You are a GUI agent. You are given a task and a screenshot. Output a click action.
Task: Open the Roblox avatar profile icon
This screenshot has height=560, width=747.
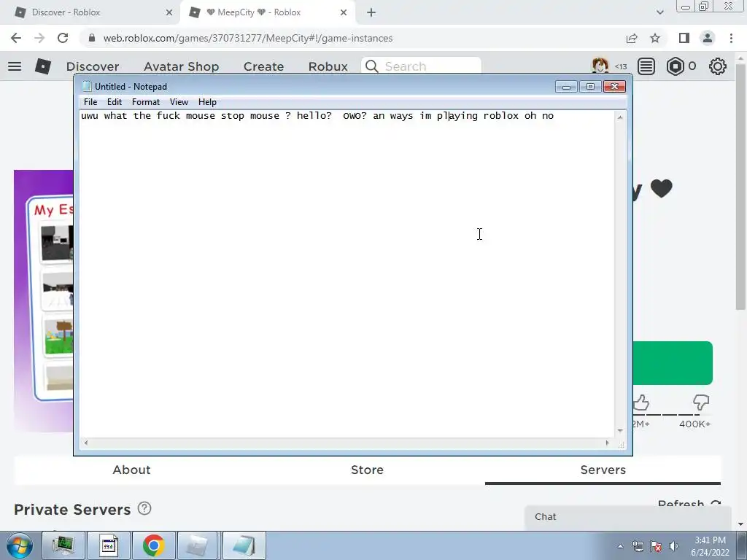[600, 66]
